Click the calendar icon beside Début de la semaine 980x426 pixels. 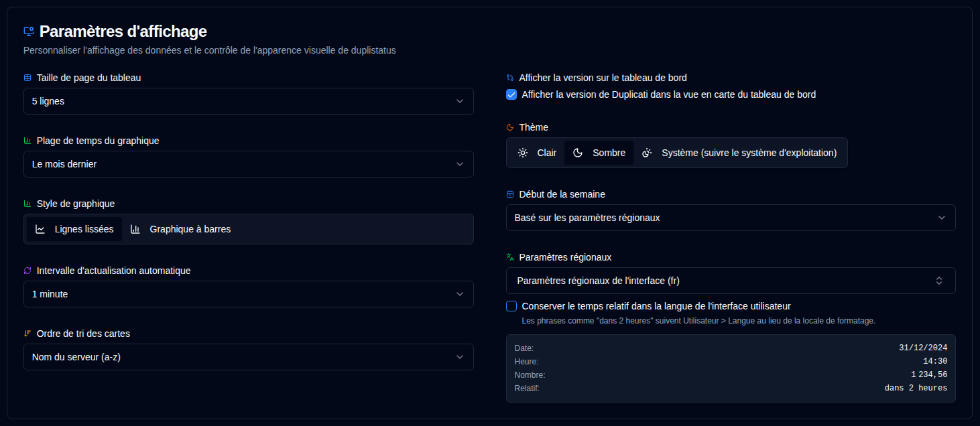pos(510,194)
